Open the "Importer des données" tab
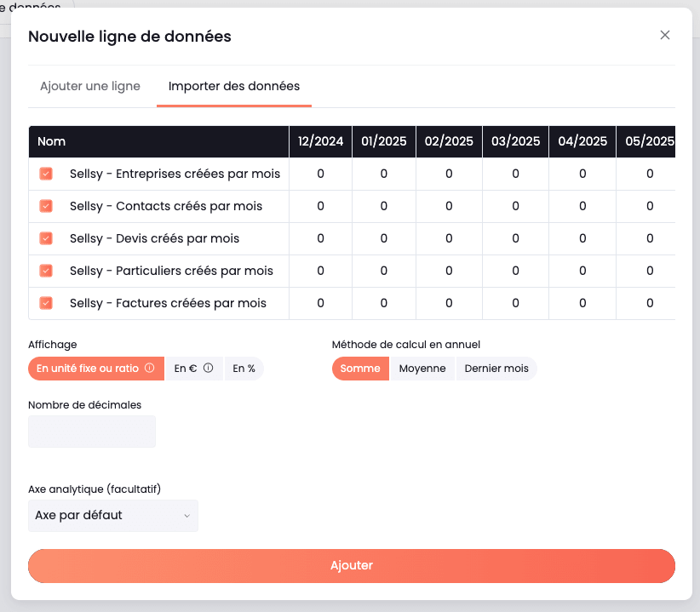 click(x=233, y=86)
